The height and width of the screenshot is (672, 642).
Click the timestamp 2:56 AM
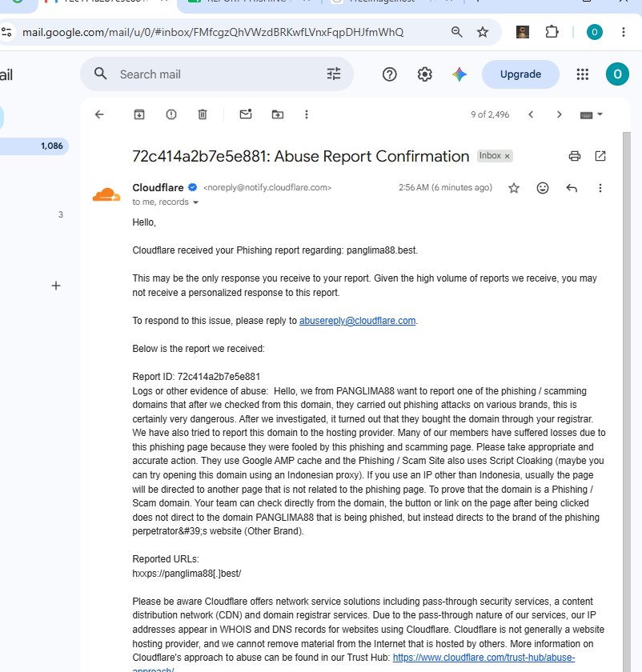click(413, 188)
